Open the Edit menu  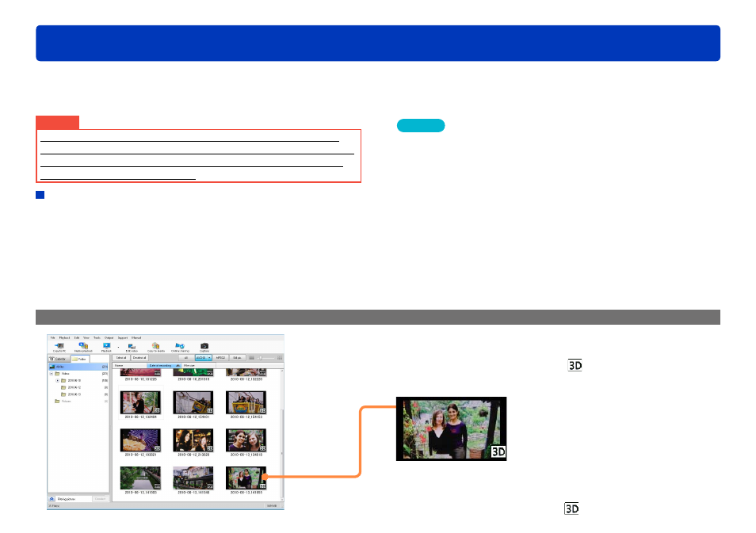coord(77,338)
